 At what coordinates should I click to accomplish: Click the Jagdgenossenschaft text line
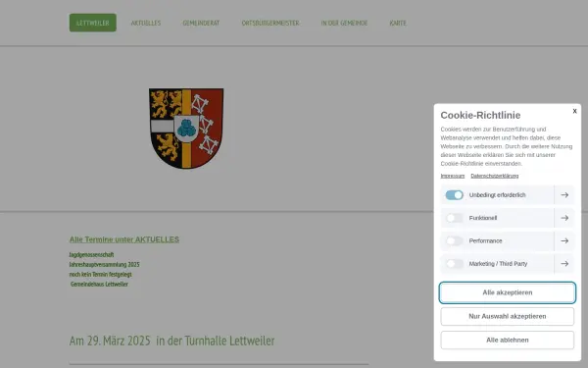click(91, 254)
